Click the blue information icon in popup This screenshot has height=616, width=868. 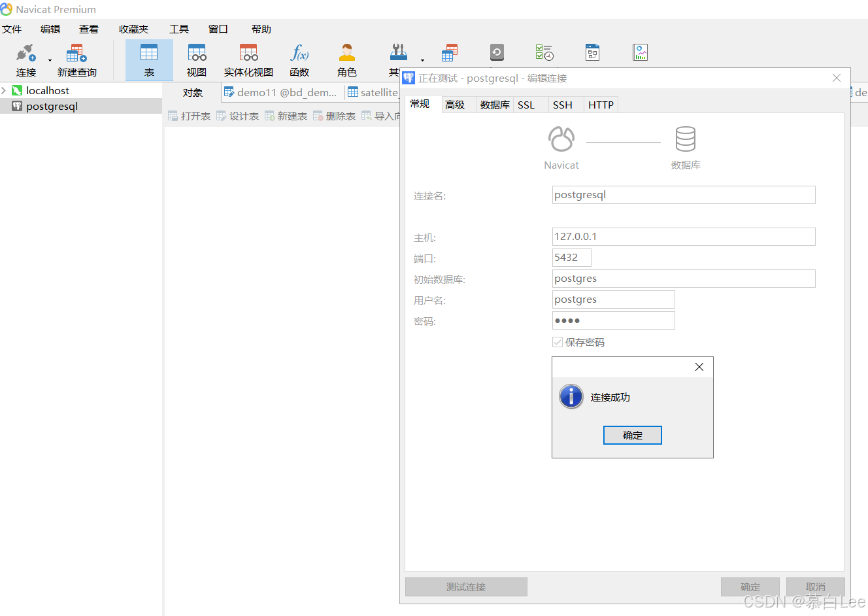(x=571, y=396)
